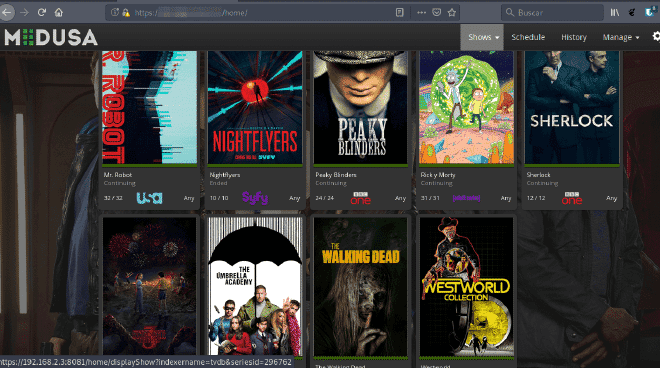Open the Rick and Morty poster
Screen dimensions: 660x368
tap(466, 107)
